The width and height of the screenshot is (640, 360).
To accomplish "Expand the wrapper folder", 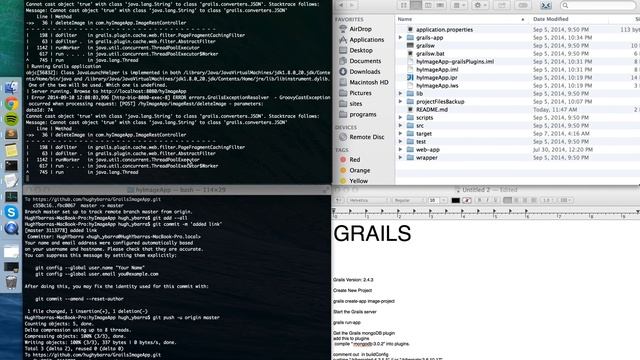I will (400, 158).
